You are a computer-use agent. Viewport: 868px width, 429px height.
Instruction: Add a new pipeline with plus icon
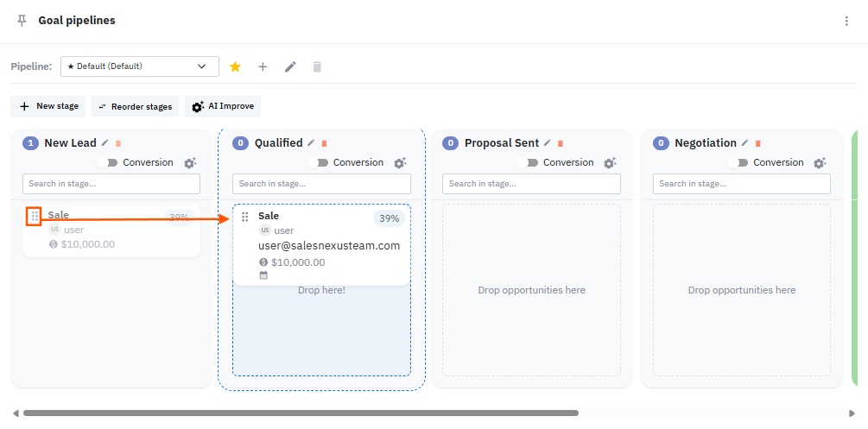(x=263, y=66)
